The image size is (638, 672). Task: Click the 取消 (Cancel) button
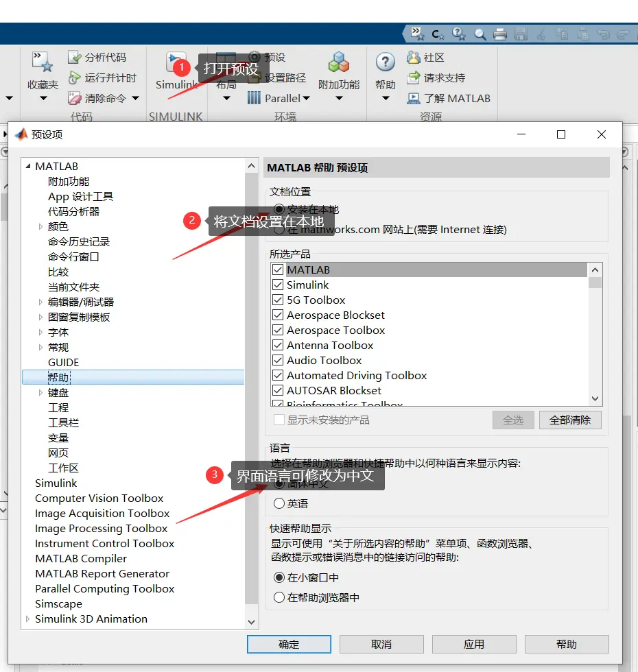(x=381, y=644)
